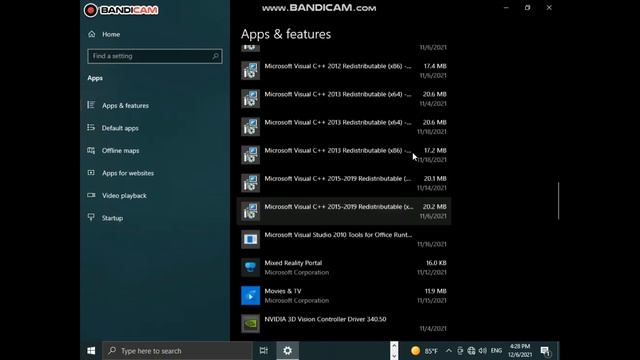This screenshot has height=360, width=640.
Task: Switch the ENG input language indicator
Action: pyautogui.click(x=496, y=351)
